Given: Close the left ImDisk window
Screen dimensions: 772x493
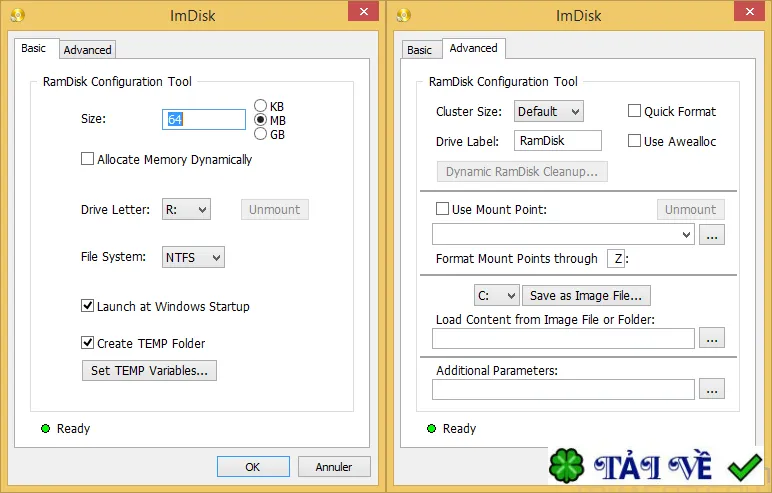Looking at the screenshot, I should tap(363, 11).
